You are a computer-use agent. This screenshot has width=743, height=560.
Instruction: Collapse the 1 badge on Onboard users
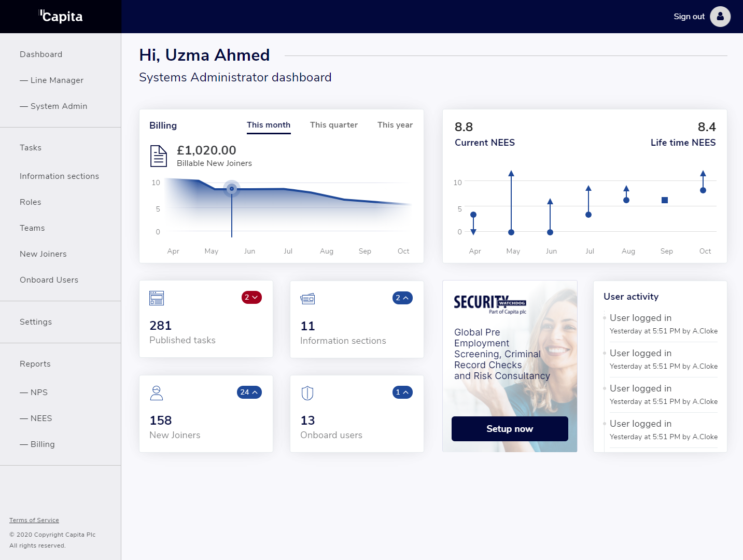click(x=402, y=393)
